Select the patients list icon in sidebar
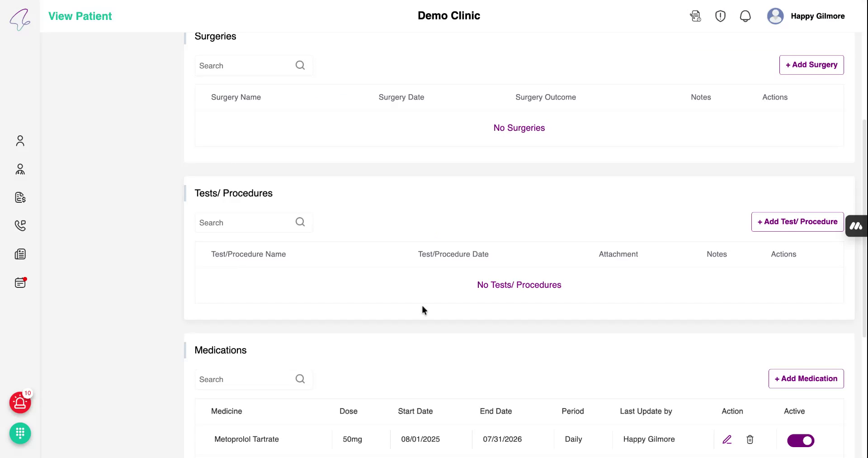 click(x=20, y=169)
